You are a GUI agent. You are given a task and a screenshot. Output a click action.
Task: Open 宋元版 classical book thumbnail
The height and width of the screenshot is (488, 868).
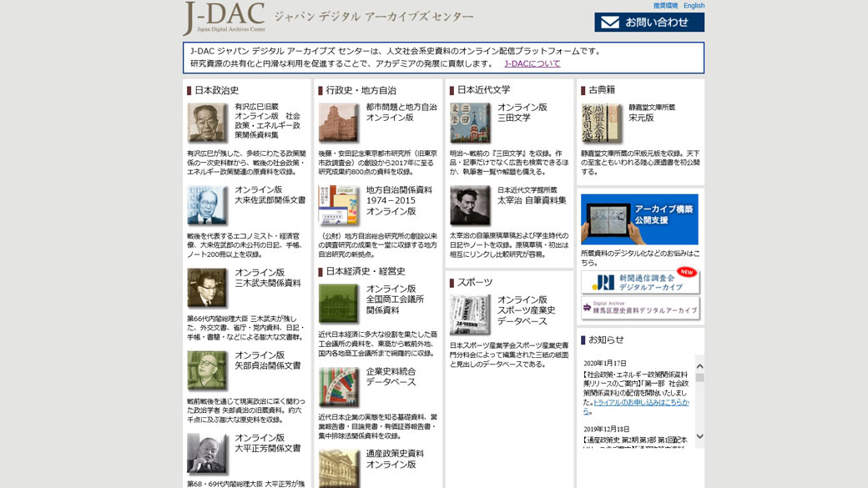601,123
